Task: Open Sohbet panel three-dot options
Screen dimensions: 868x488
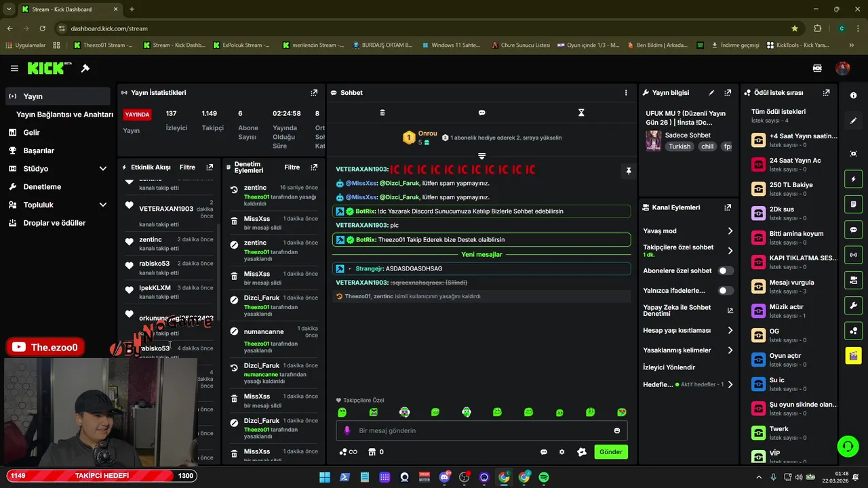Action: 626,93
